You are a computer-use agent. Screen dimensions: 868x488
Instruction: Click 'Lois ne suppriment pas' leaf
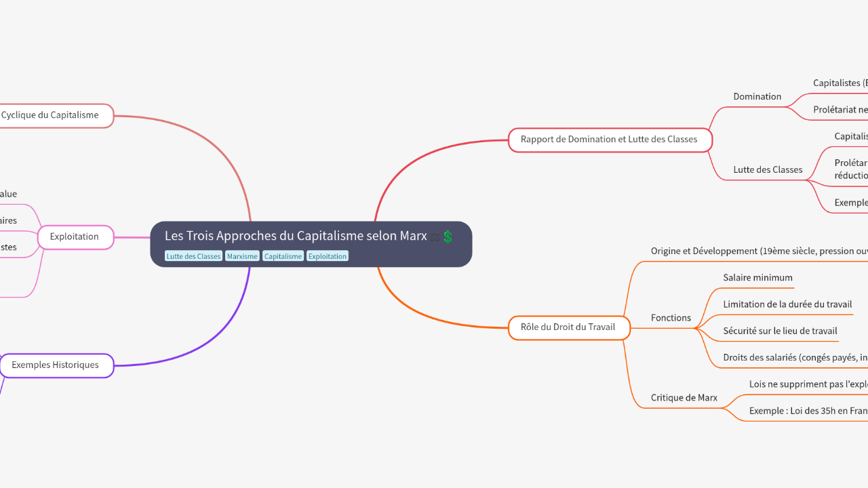808,384
